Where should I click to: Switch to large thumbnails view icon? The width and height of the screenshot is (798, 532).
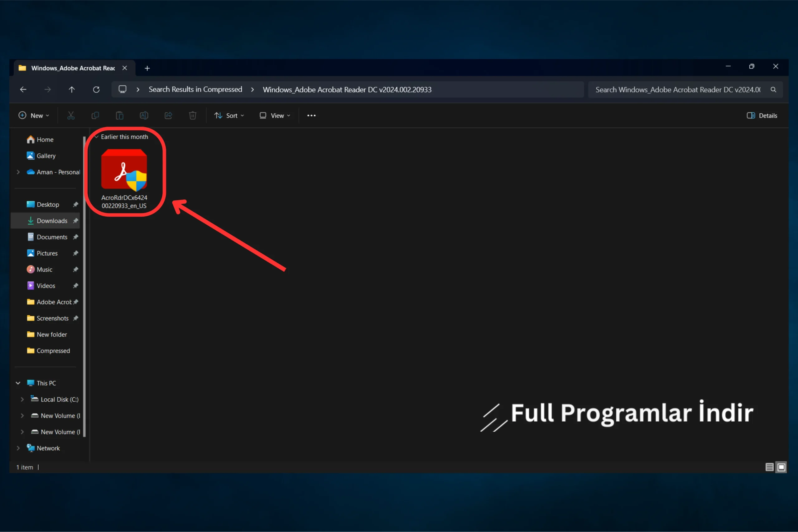pos(781,467)
